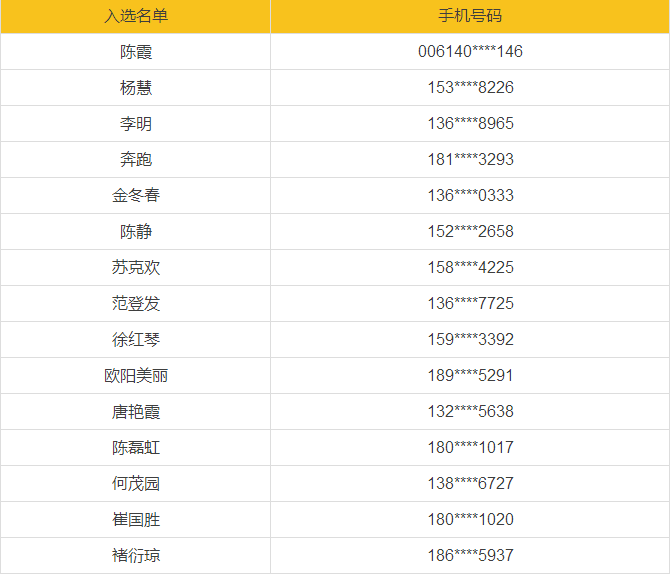This screenshot has width=672, height=574.
Task: Select the name cell 陈霞
Action: [x=135, y=51]
